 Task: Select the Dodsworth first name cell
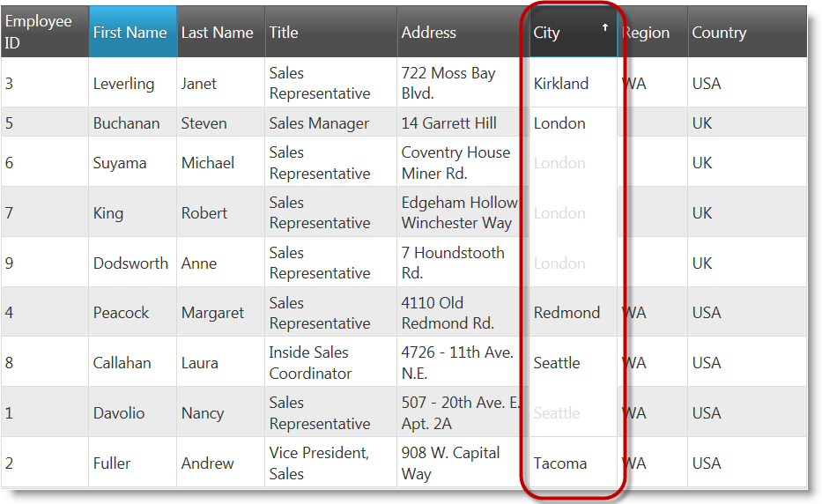pos(130,263)
